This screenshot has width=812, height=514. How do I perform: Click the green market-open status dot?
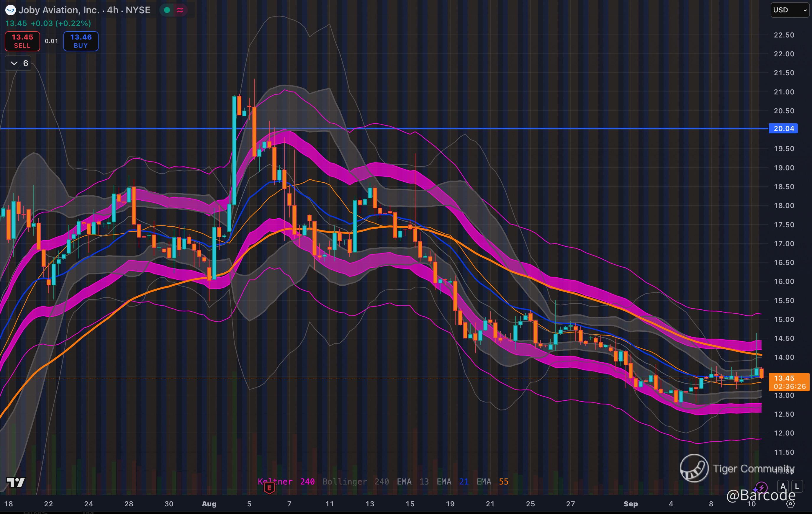pos(167,10)
